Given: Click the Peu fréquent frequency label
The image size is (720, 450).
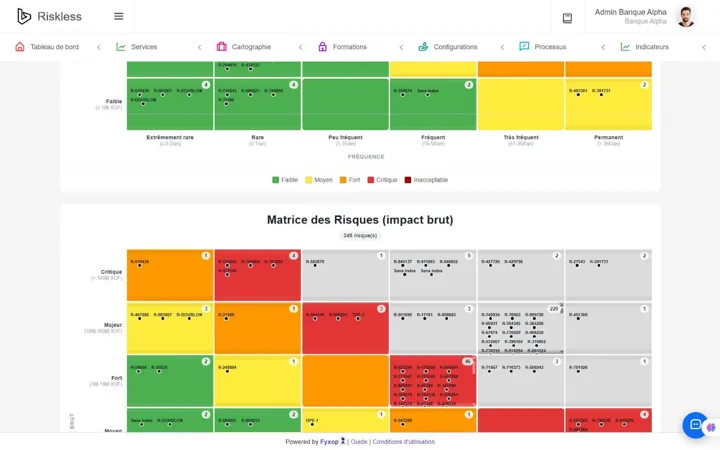Looking at the screenshot, I should [345, 137].
